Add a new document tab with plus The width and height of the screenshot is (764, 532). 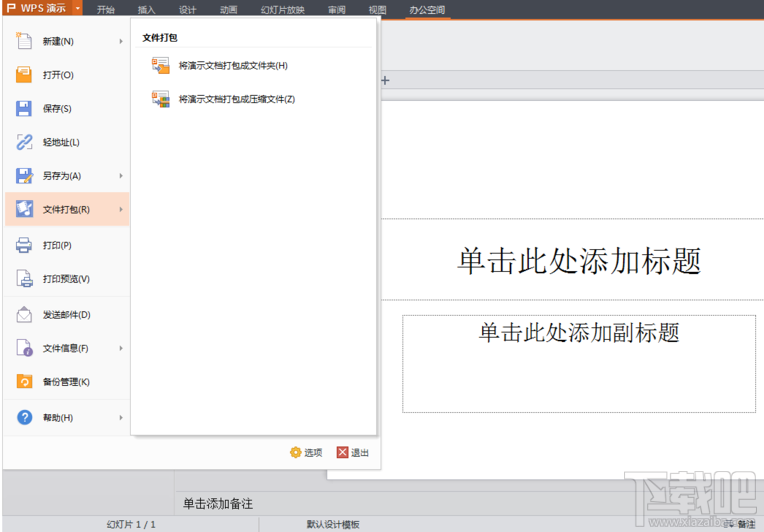[x=385, y=80]
